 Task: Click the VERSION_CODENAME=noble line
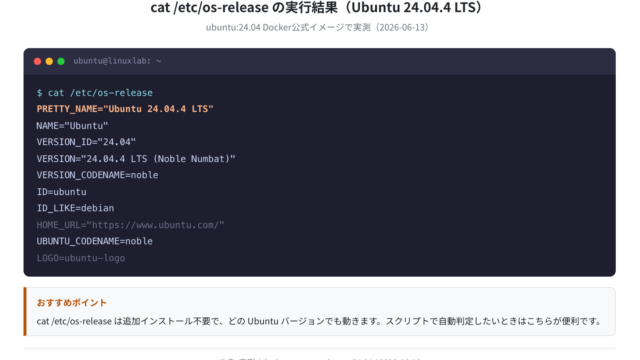[98, 175]
